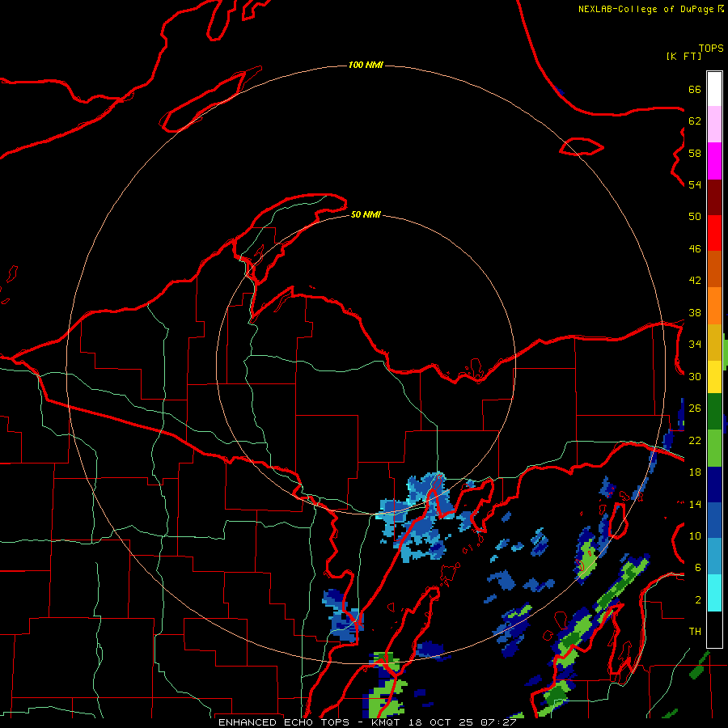Click the legend value 54

click(x=695, y=184)
